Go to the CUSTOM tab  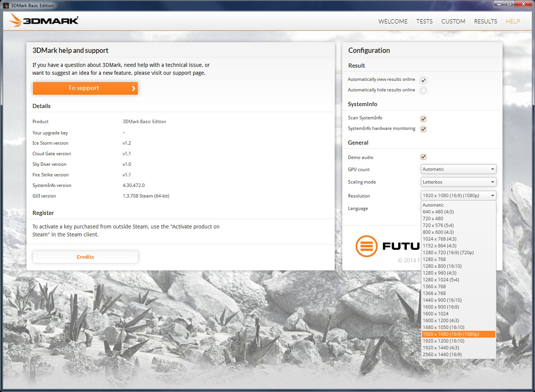[453, 21]
